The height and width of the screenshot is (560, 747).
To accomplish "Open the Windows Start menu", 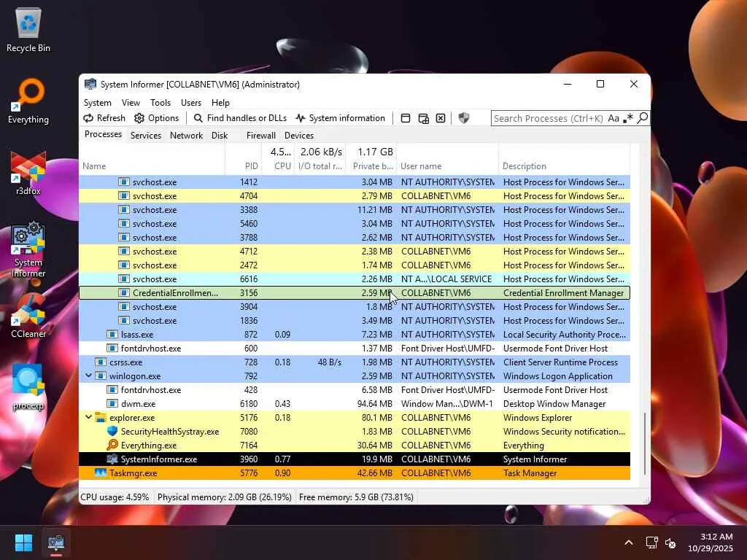I will click(x=23, y=542).
